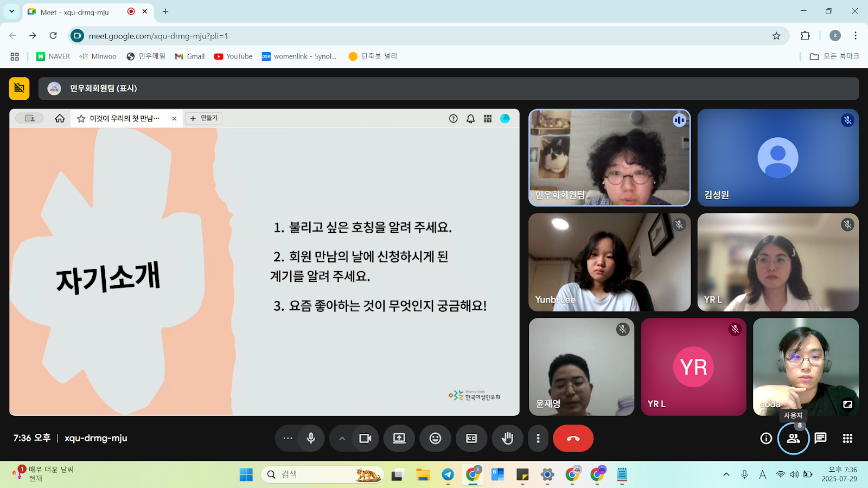
Task: Leave the call with red hang-up button
Action: (x=573, y=438)
